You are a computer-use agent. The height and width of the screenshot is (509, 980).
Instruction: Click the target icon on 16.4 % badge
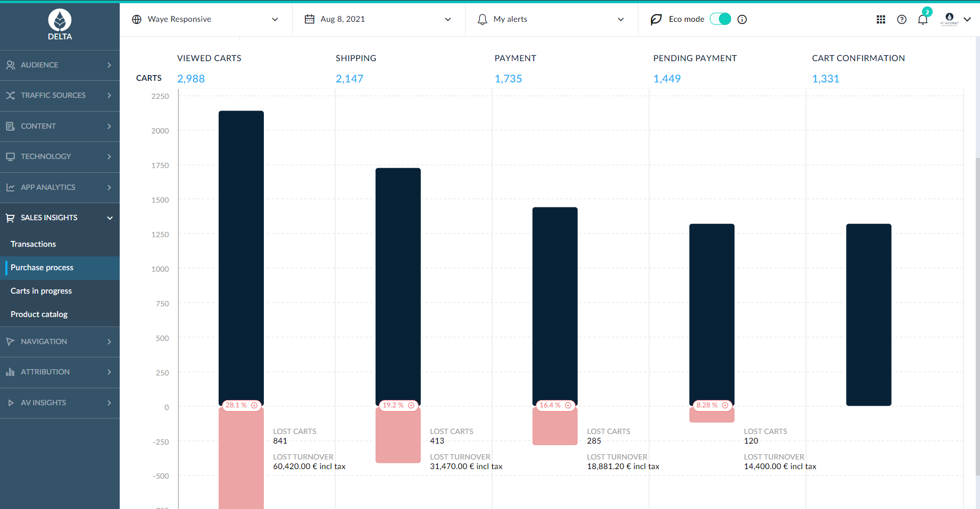(568, 405)
